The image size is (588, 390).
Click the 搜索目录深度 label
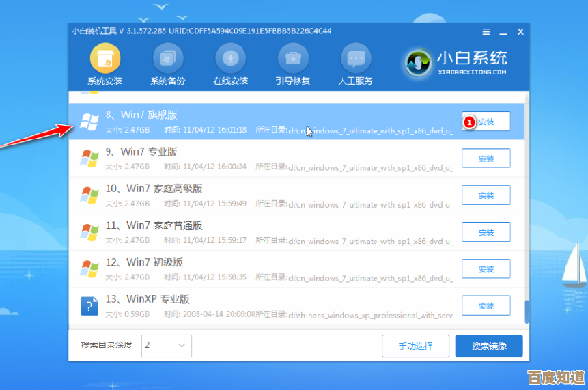point(107,345)
